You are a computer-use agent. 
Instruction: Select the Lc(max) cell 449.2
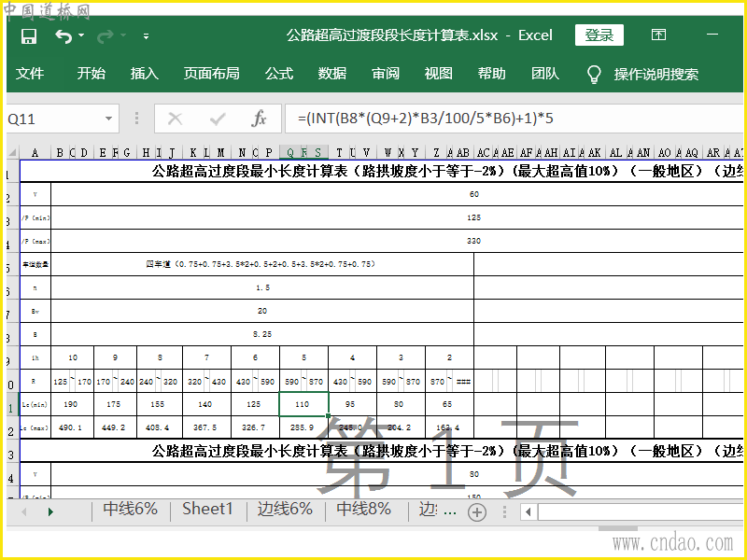[x=115, y=427]
